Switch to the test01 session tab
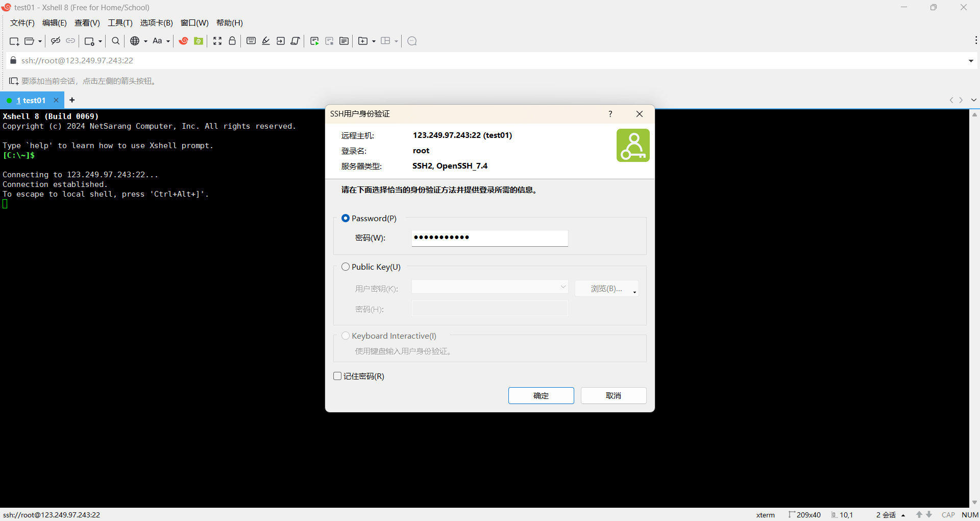Screen dimensions: 980x521 click(x=31, y=101)
